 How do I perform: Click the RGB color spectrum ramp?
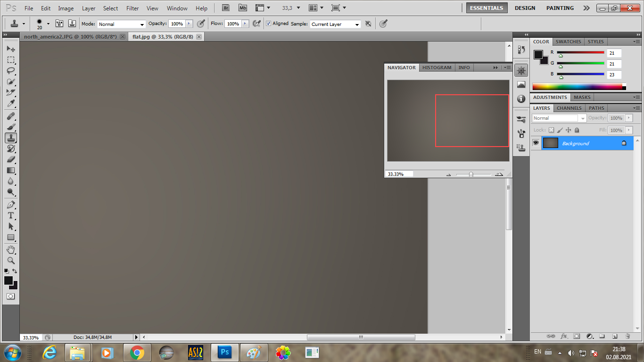tap(579, 87)
